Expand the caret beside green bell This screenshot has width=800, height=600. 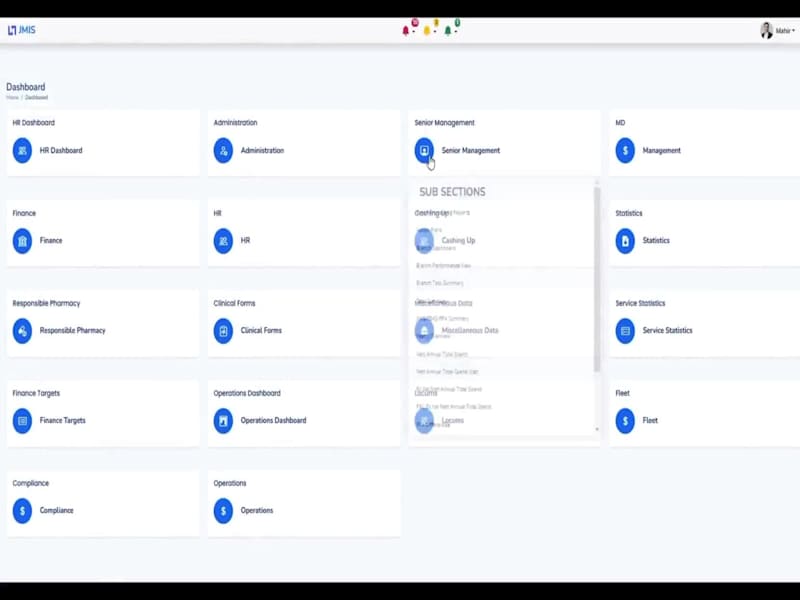coord(456,32)
